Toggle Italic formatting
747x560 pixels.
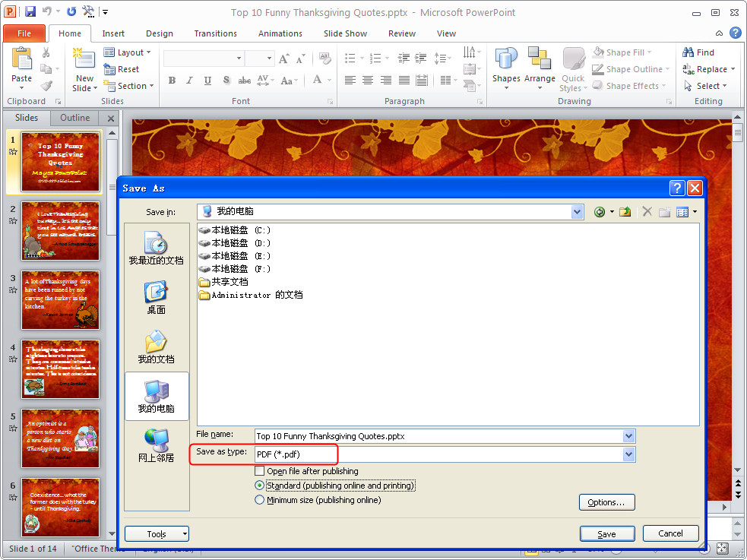[190, 81]
